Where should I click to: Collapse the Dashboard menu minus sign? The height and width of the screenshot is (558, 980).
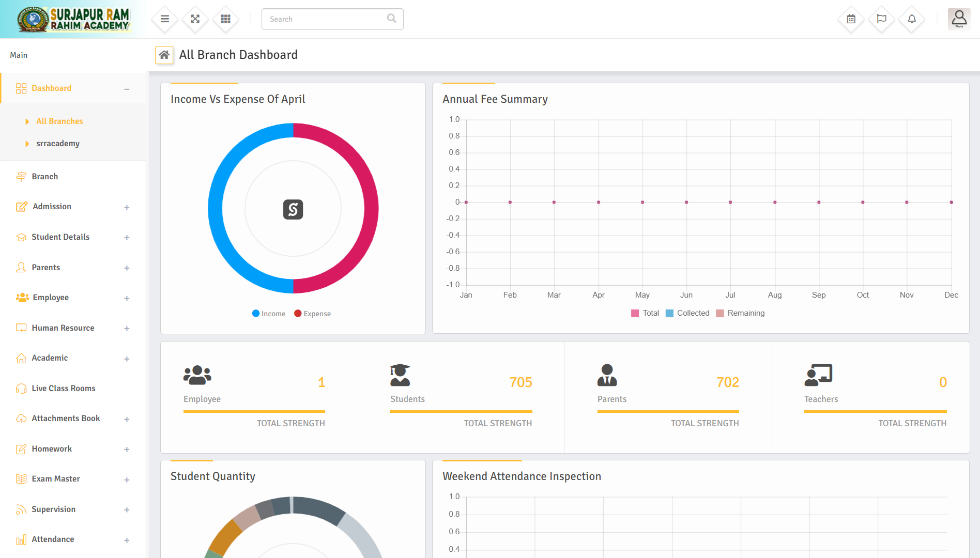coord(127,89)
